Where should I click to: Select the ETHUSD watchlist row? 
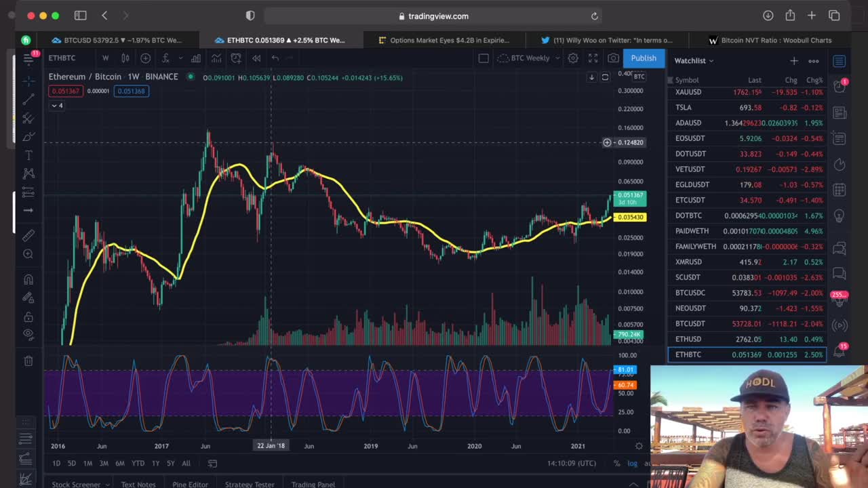point(747,339)
